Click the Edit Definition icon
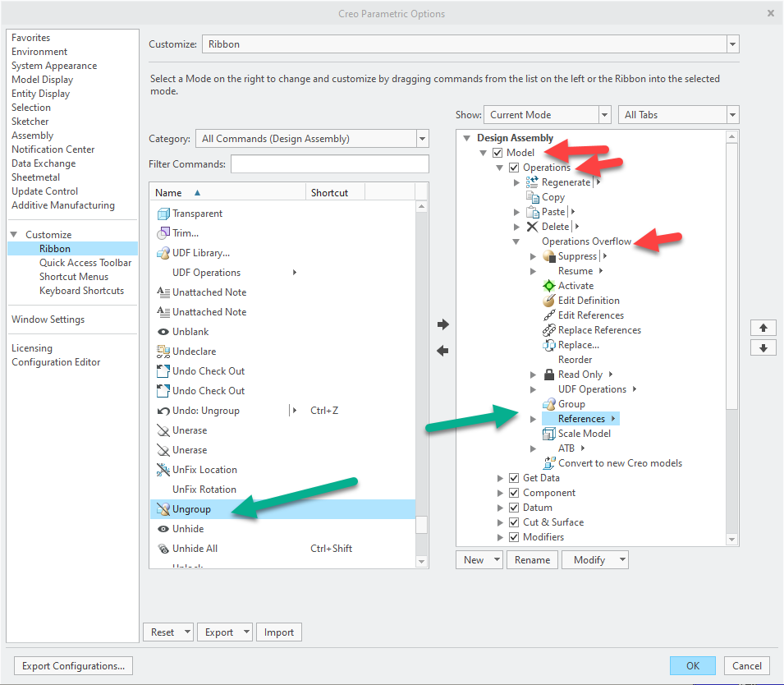This screenshot has width=784, height=685. point(549,301)
